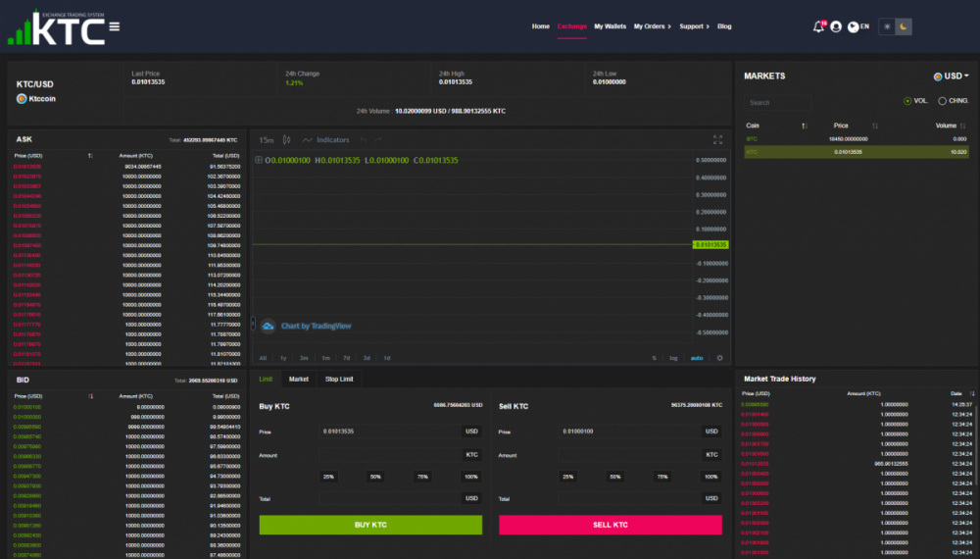
Task: Toggle chart fullscreen expand icon
Action: click(717, 139)
